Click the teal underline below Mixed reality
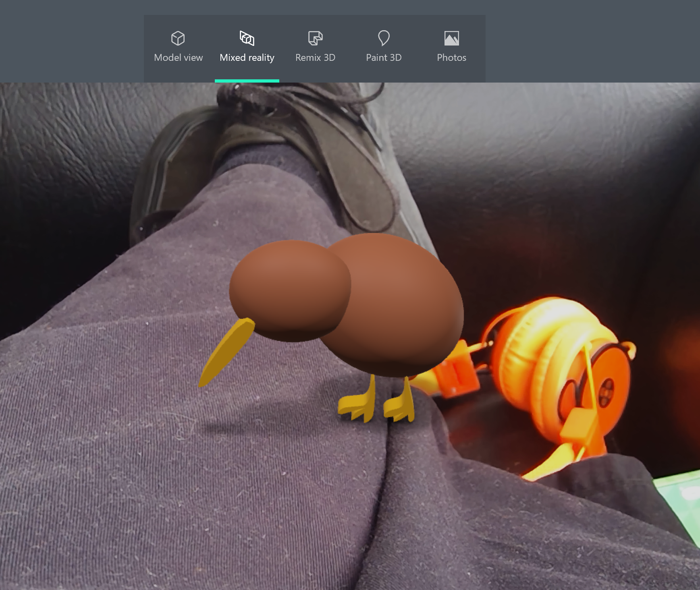This screenshot has height=590, width=700. coord(247,81)
